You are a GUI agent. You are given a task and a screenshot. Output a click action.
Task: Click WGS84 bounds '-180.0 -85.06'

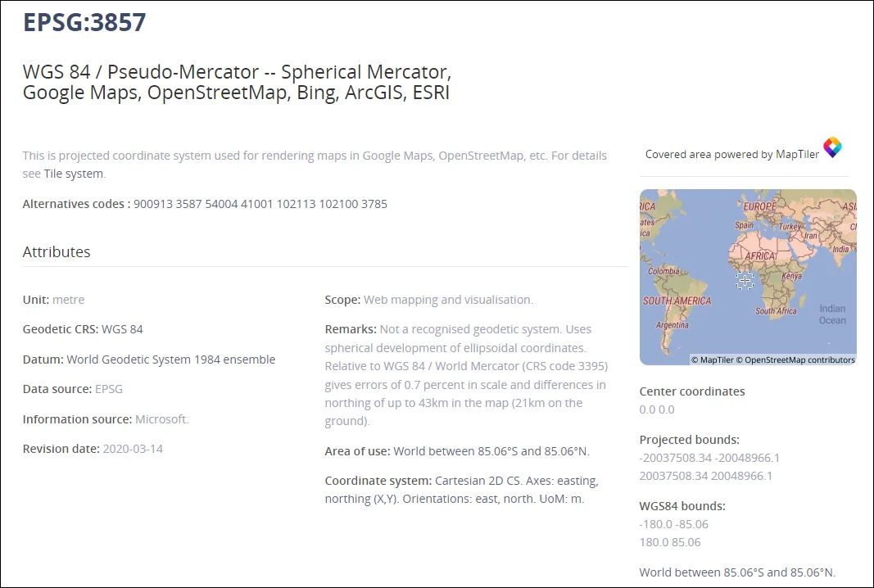pyautogui.click(x=673, y=524)
